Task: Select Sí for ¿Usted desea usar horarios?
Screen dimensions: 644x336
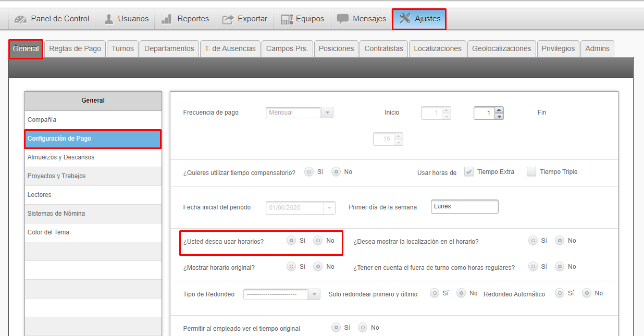Action: (291, 241)
